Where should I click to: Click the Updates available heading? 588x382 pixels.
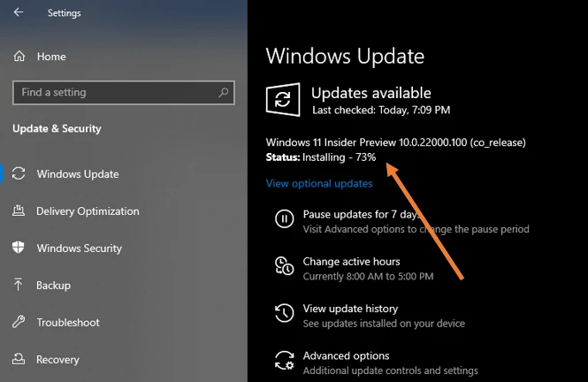[x=371, y=93]
